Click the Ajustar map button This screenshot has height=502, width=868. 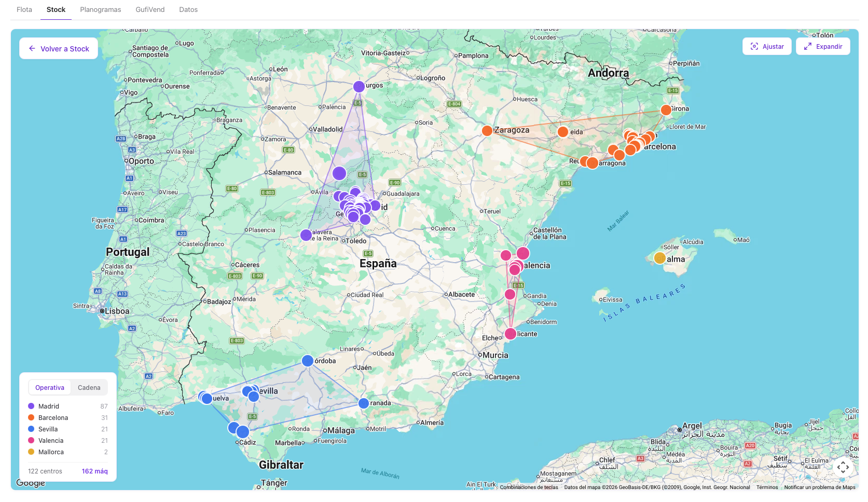767,46
